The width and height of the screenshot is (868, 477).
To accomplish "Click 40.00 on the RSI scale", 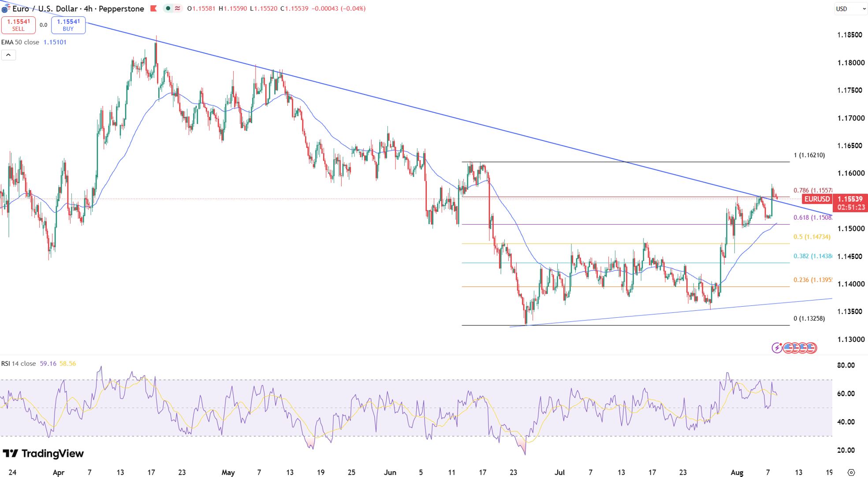I will tap(846, 422).
